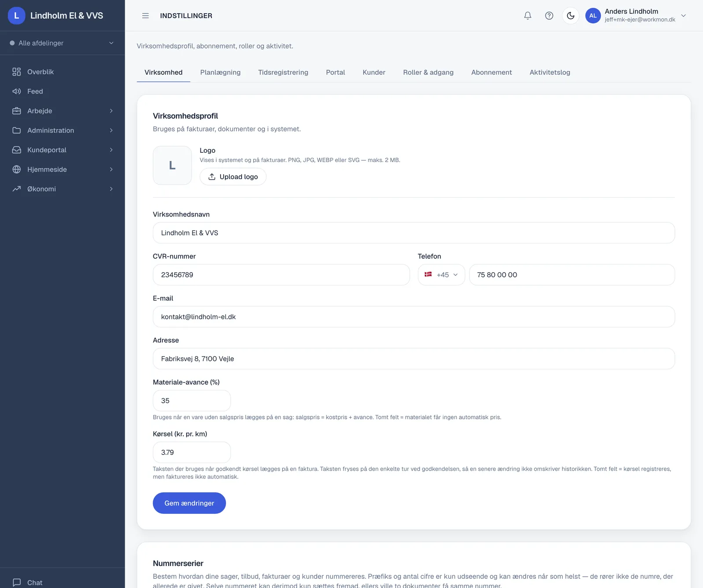
Task: Click the Gem ændringer button
Action: tap(189, 503)
